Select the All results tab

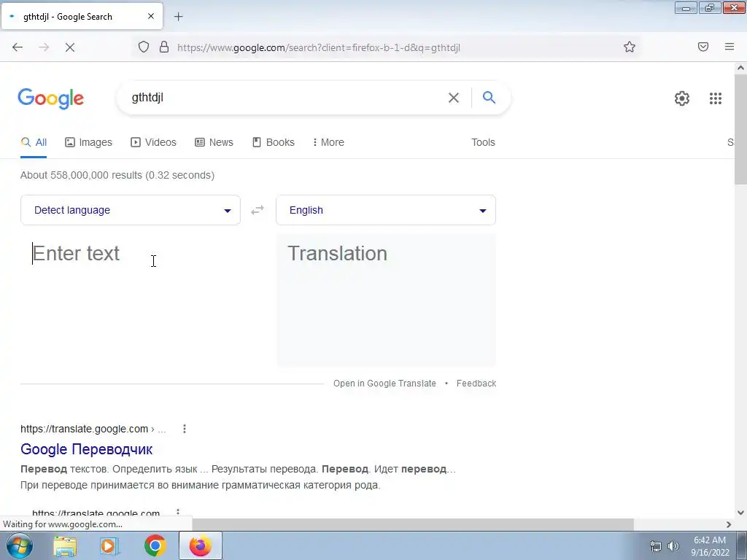(34, 142)
